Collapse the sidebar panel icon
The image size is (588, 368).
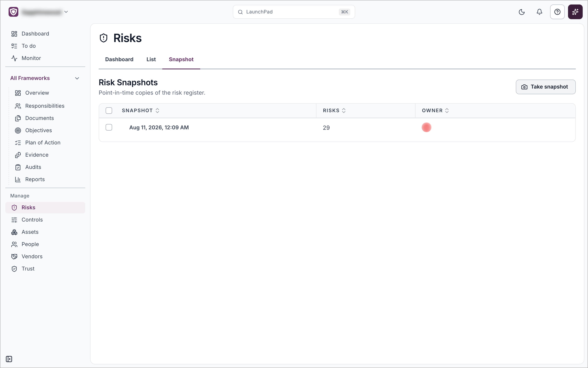(x=9, y=359)
